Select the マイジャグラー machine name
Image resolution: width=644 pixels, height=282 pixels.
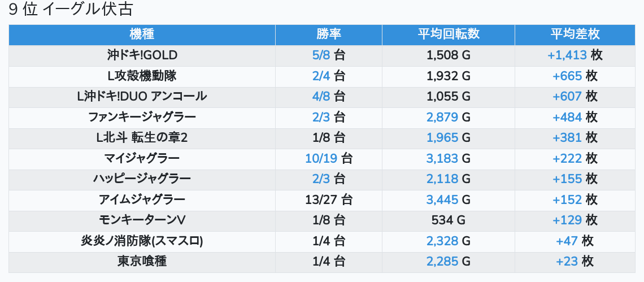[142, 158]
